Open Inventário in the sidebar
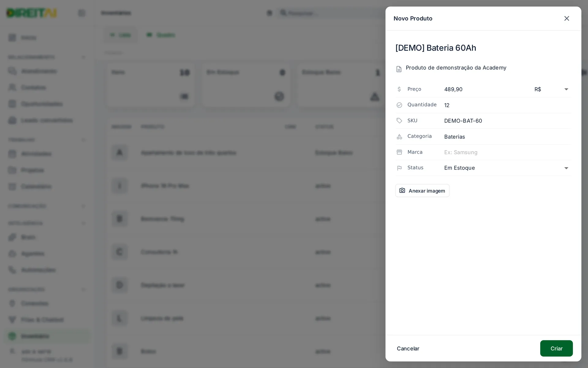 [47, 336]
